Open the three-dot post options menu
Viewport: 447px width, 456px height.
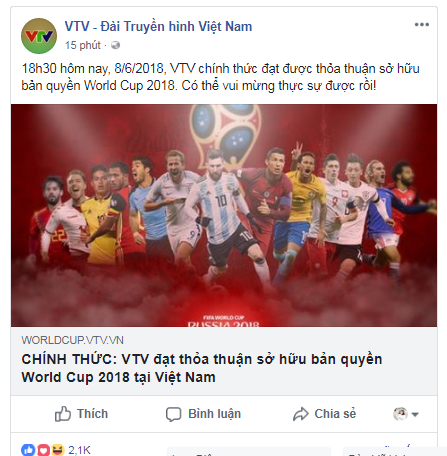[x=422, y=24]
